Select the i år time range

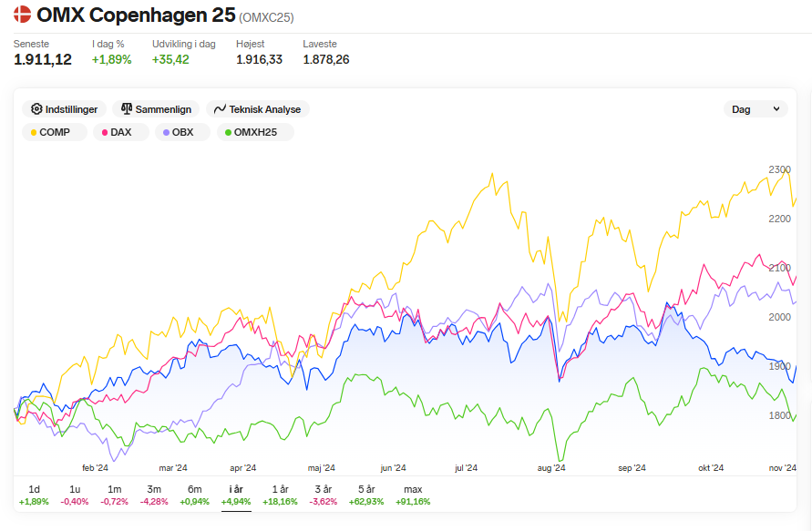(x=236, y=495)
